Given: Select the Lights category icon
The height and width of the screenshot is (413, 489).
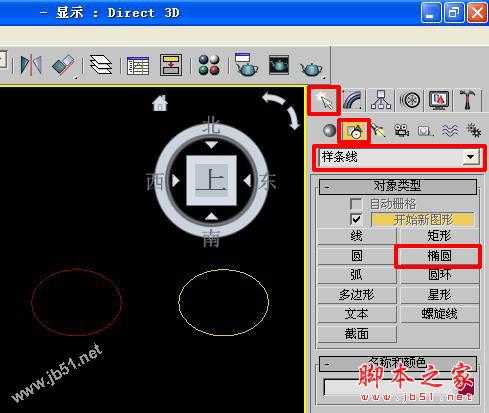Looking at the screenshot, I should 378,130.
